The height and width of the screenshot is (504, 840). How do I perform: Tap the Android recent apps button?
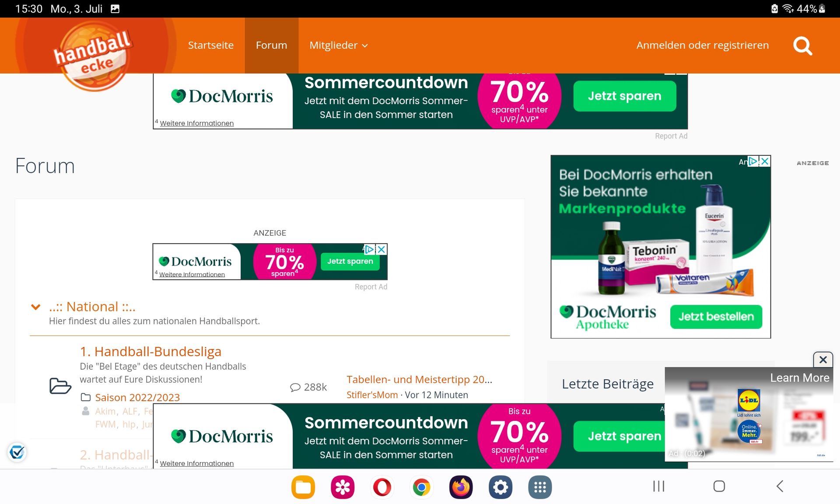tap(658, 486)
